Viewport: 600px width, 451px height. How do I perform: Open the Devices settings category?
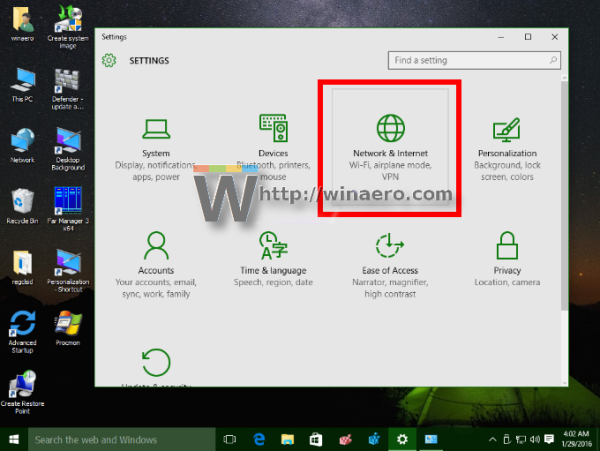point(273,149)
